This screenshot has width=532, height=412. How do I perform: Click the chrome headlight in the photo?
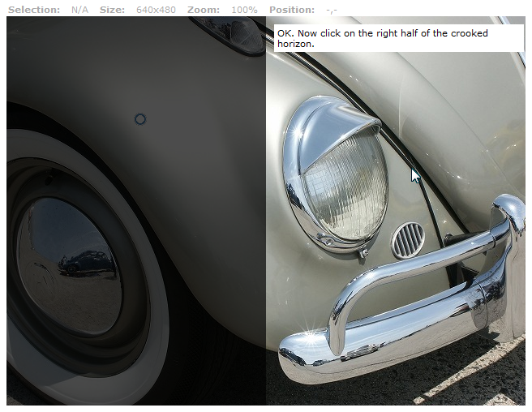[336, 175]
